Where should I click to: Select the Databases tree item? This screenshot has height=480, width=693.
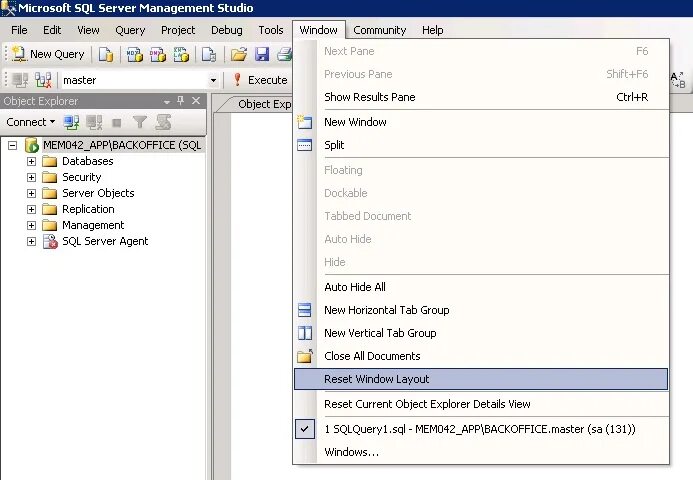pos(88,161)
